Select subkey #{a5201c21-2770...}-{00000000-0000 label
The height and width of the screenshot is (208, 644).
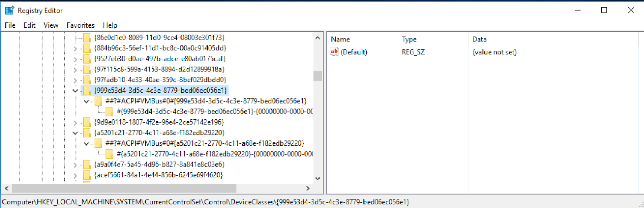tap(215, 154)
